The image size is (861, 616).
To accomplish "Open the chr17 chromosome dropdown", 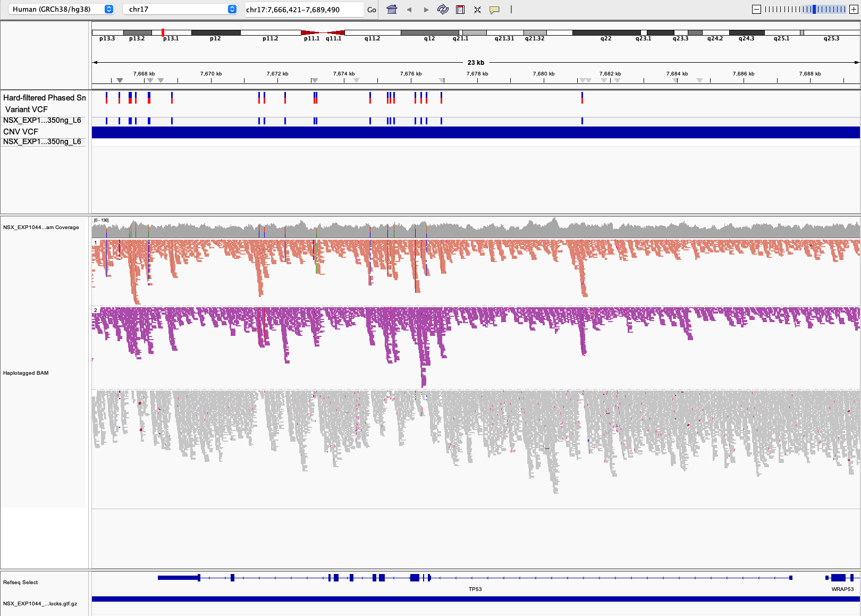I will [x=180, y=10].
